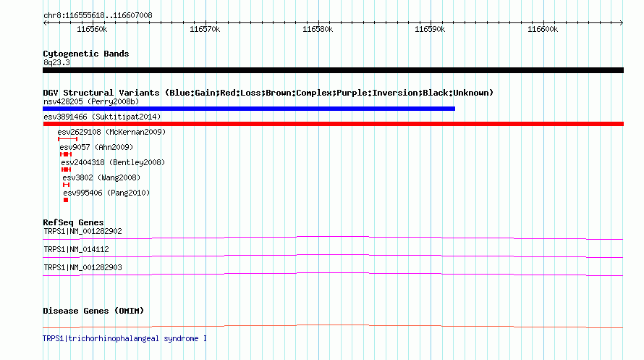Select the esv2629108 (McKernan2009) variant label
The height and width of the screenshot is (360, 644).
tap(111, 132)
